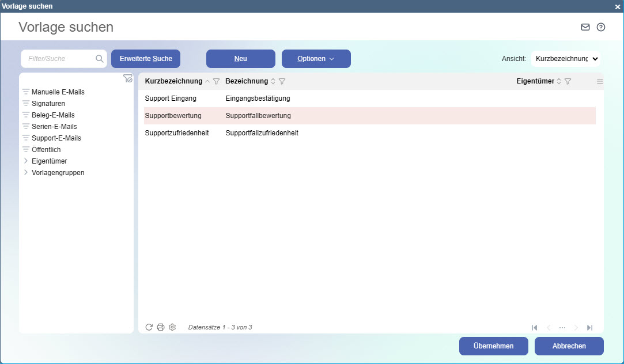Open the Ansicht dropdown

[565, 59]
